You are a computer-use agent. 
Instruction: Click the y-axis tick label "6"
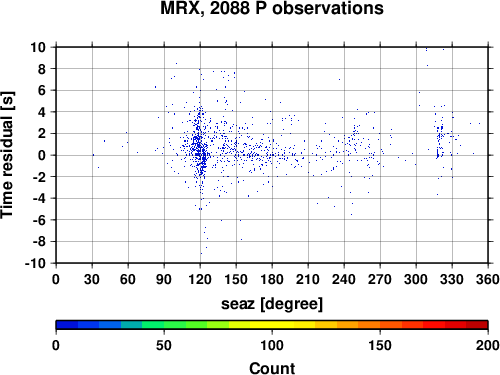click(42, 90)
